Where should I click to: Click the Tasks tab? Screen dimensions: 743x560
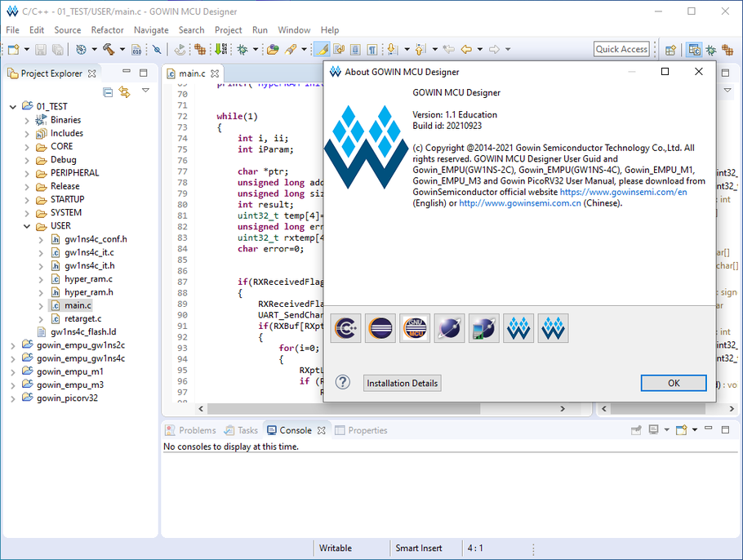[242, 430]
